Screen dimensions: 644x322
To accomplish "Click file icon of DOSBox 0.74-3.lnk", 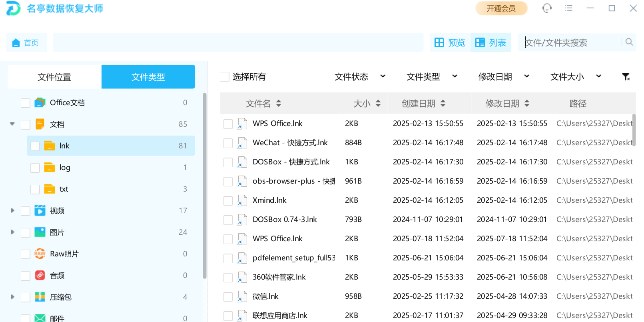I will coord(242,220).
